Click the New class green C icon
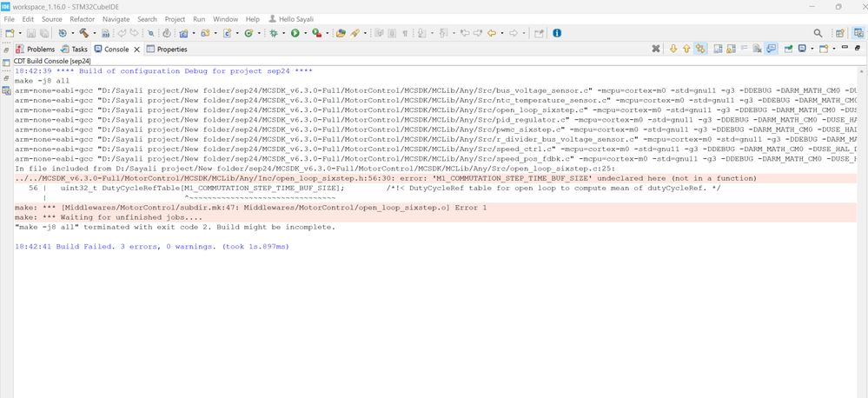The height and width of the screenshot is (398, 868). (248, 33)
